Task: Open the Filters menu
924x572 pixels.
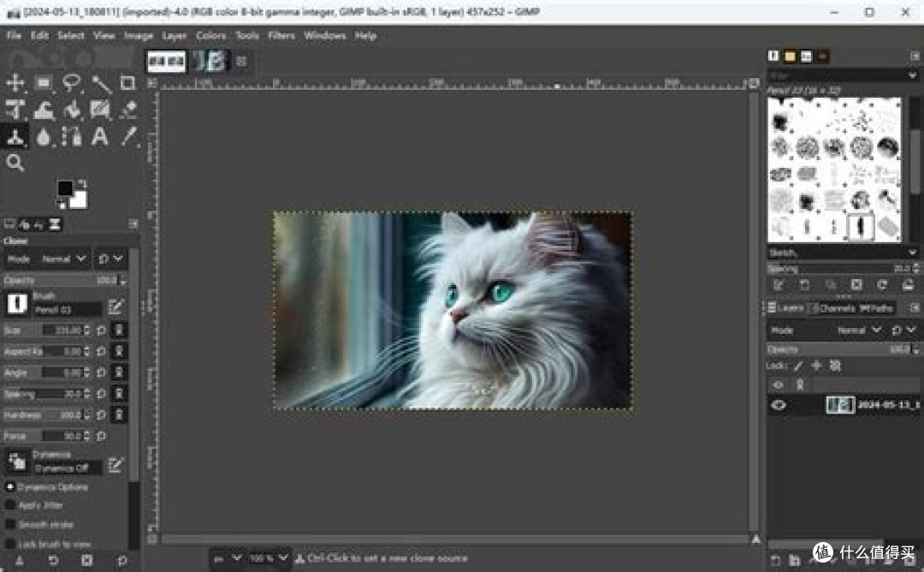Action: coord(281,35)
